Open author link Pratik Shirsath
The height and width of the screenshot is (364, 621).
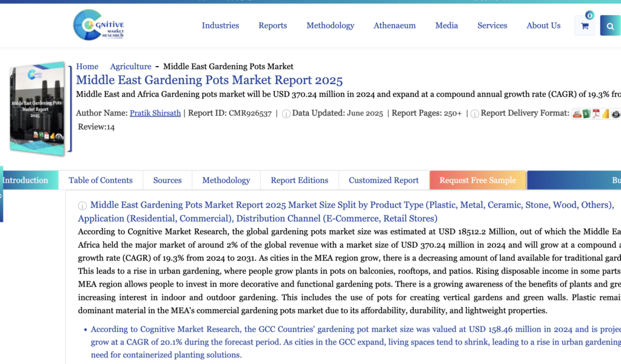point(155,113)
